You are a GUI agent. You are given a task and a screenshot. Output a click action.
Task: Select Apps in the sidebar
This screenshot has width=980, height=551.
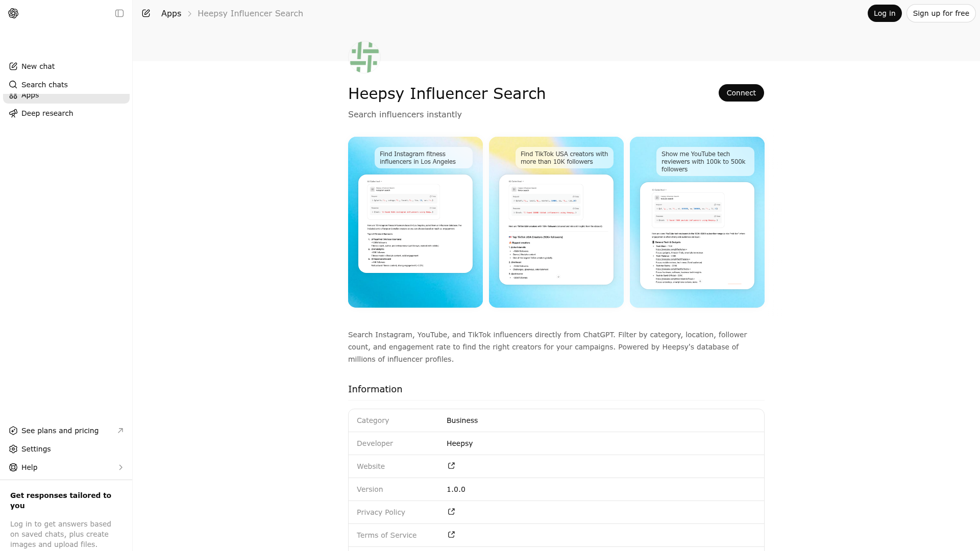pos(66,97)
